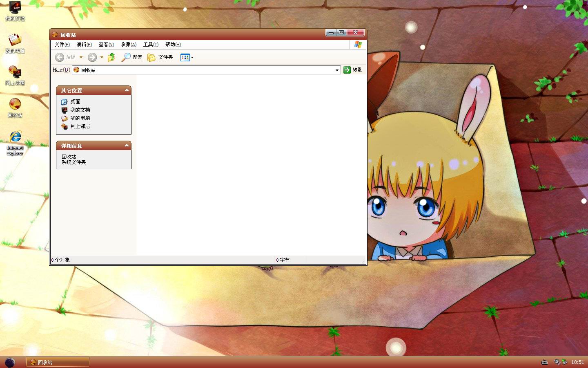Image resolution: width=588 pixels, height=368 pixels.
Task: Close the 回收站 window
Action: point(355,33)
